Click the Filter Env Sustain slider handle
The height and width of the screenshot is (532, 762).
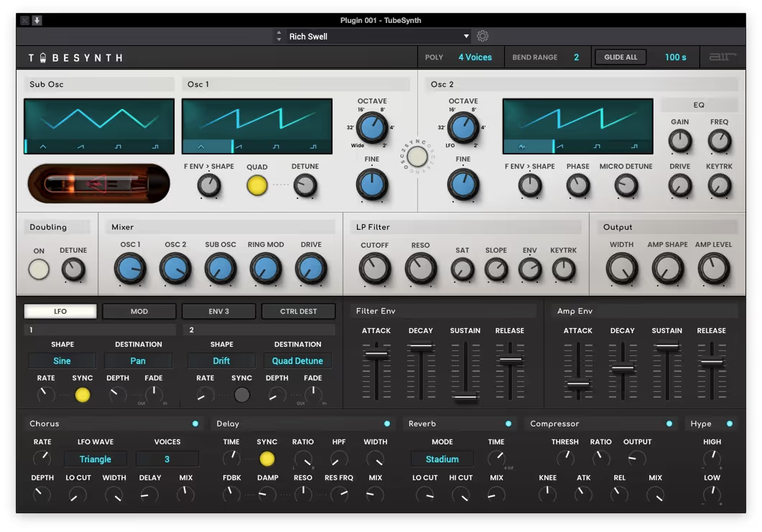pyautogui.click(x=465, y=398)
